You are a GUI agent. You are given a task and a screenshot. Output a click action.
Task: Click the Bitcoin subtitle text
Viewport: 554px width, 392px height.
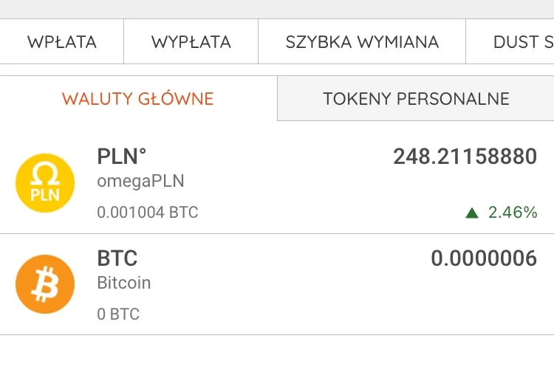pyautogui.click(x=124, y=283)
